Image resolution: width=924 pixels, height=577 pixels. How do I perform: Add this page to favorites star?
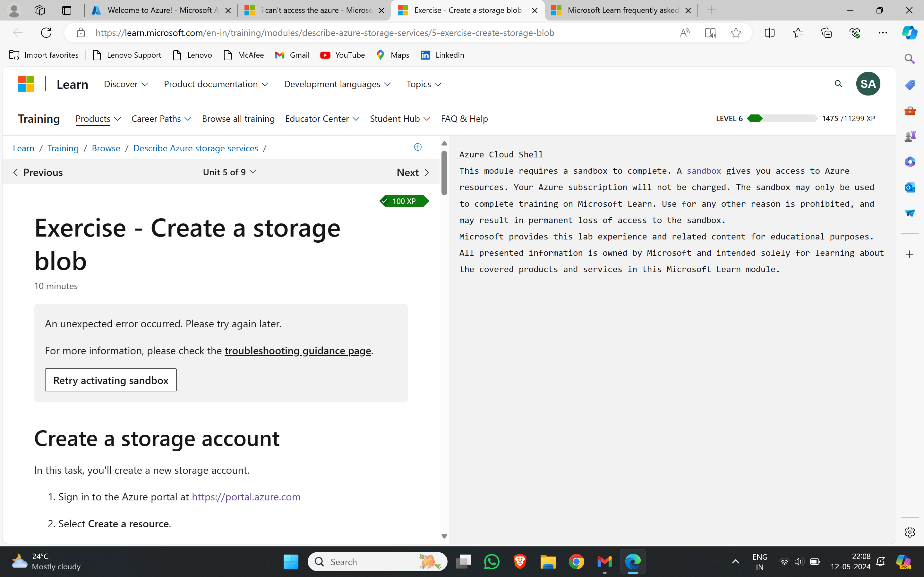(736, 33)
